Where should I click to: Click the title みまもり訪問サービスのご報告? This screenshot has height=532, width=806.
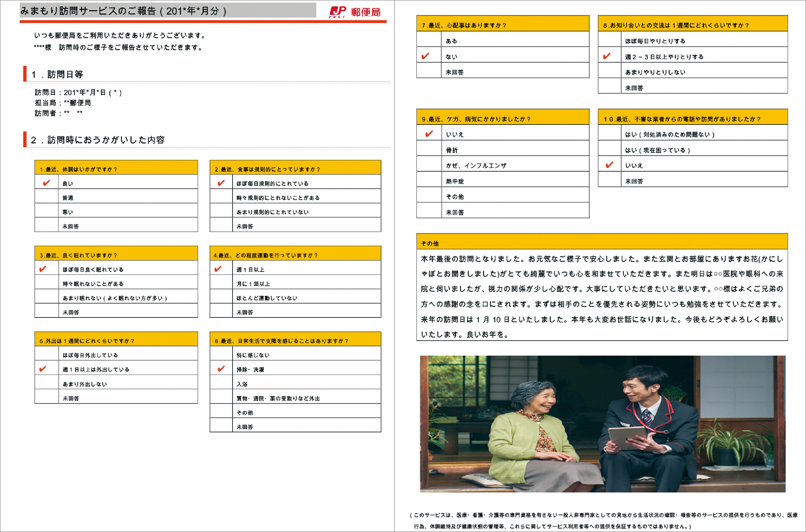point(124,11)
